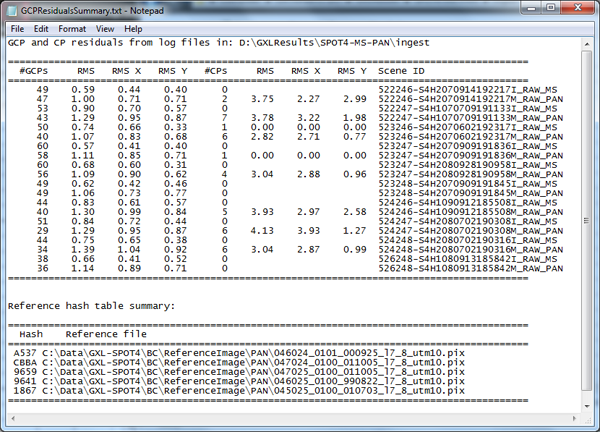Click reference file 047025_0100_011005_l7_8_utm10.pix
The image size is (600, 432).
(369, 372)
